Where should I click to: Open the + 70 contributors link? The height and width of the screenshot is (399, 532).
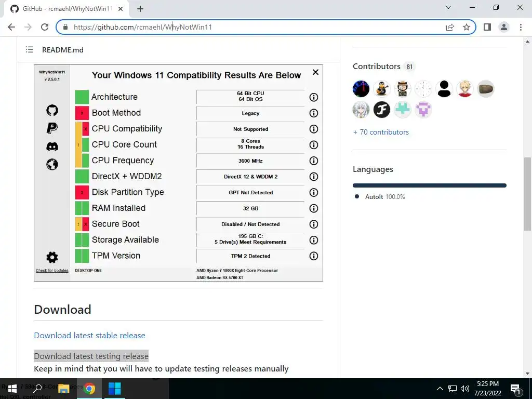click(381, 132)
